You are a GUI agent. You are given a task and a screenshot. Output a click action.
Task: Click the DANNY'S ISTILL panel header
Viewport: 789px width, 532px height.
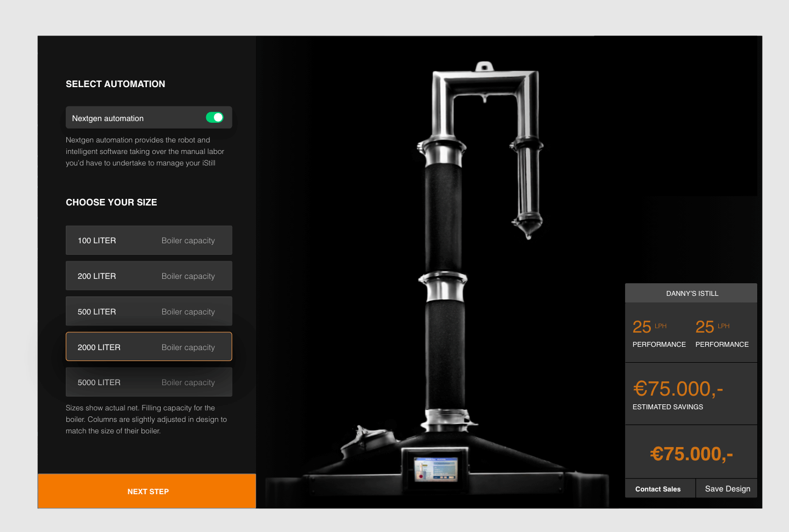691,293
